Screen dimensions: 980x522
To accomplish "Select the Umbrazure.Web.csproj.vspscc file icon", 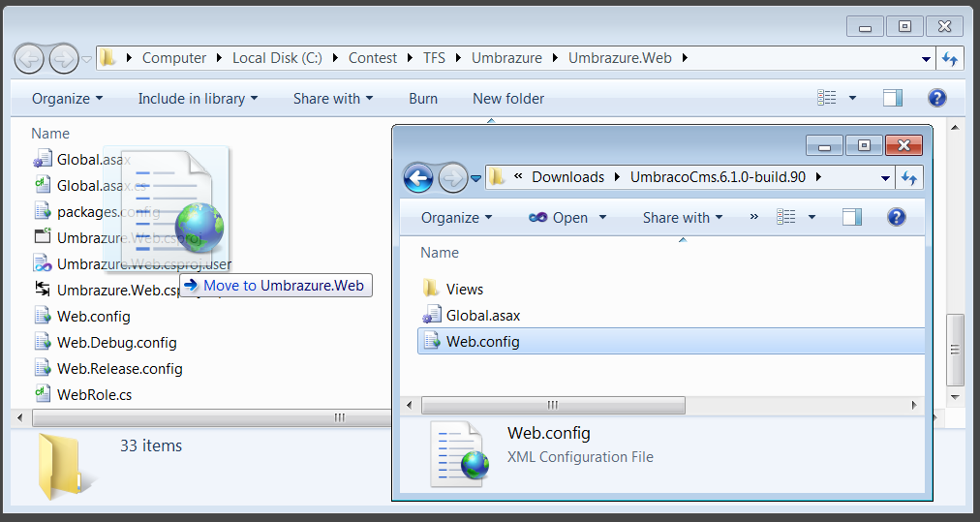I will click(x=42, y=290).
